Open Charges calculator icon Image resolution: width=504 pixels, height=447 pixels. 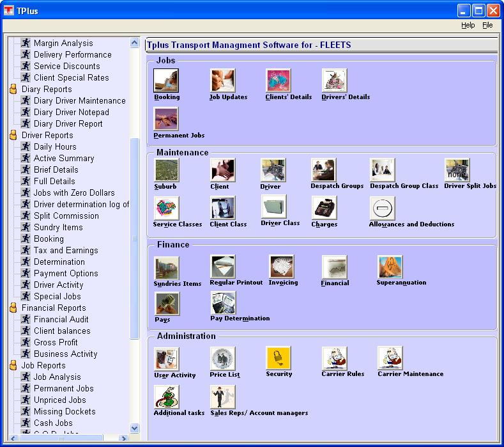tap(325, 208)
